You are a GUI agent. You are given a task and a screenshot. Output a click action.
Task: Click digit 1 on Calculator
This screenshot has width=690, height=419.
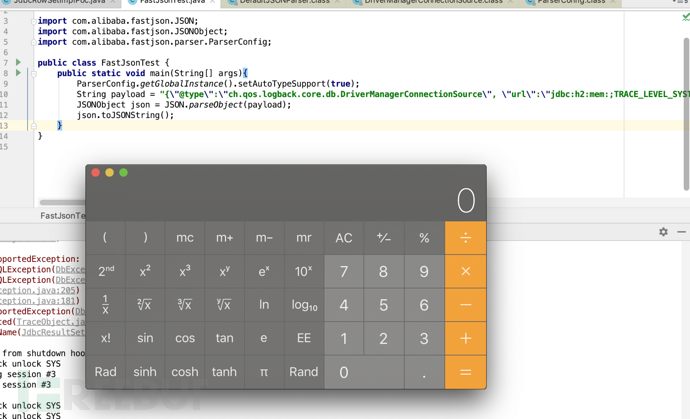click(x=344, y=338)
